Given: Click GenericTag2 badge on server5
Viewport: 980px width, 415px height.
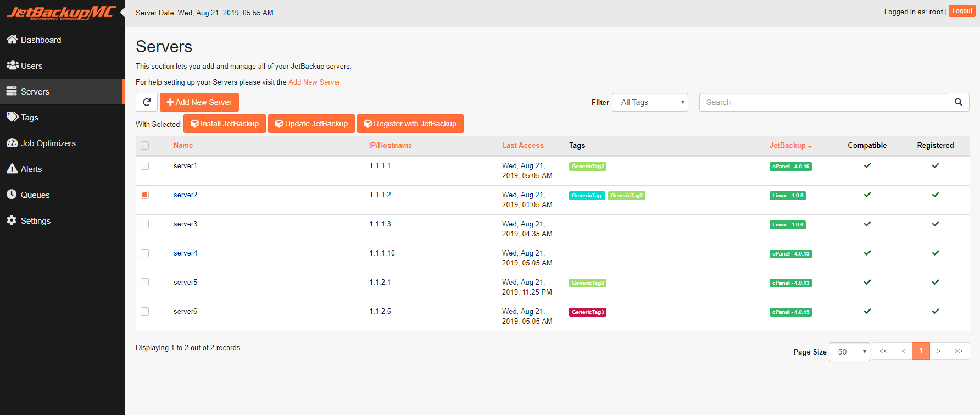Looking at the screenshot, I should tap(588, 283).
